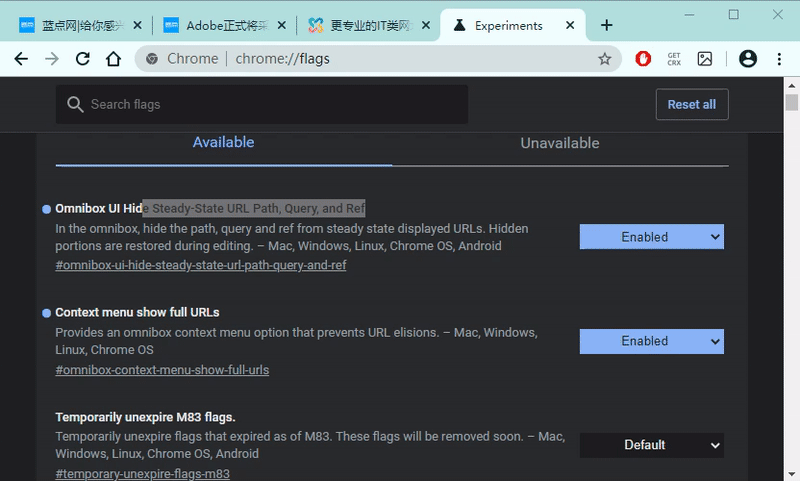The width and height of the screenshot is (800, 481).
Task: Open the red Opera-style extension icon
Action: [x=643, y=59]
